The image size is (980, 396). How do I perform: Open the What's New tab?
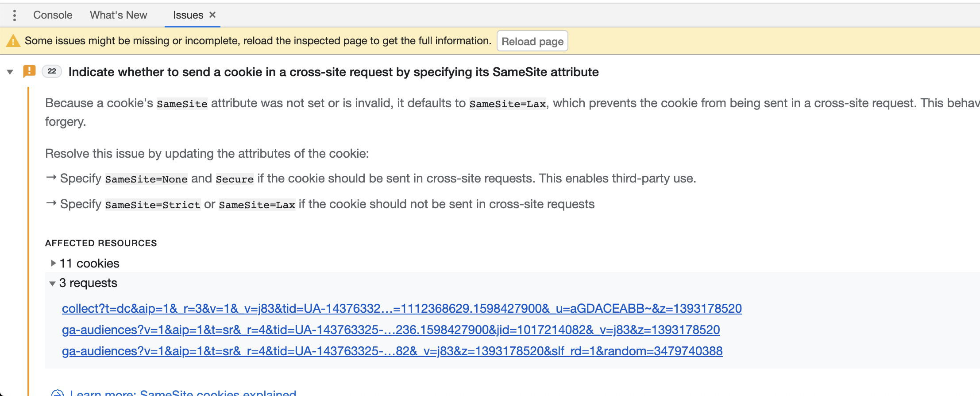pos(118,15)
